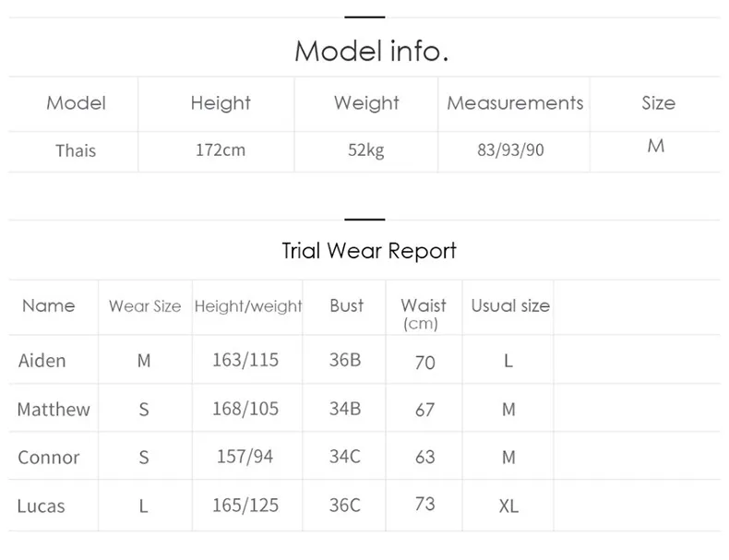Image resolution: width=729 pixels, height=560 pixels.
Task: Select the Aiden row name
Action: click(42, 361)
